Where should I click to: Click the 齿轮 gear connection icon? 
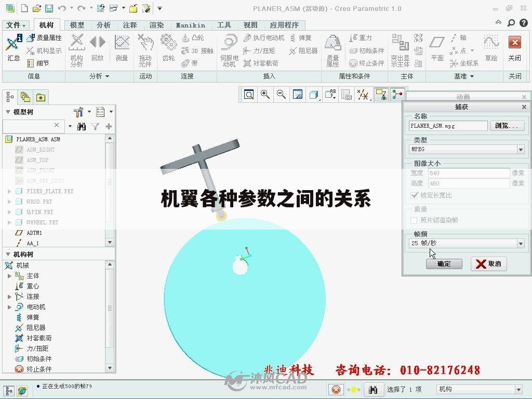(169, 47)
